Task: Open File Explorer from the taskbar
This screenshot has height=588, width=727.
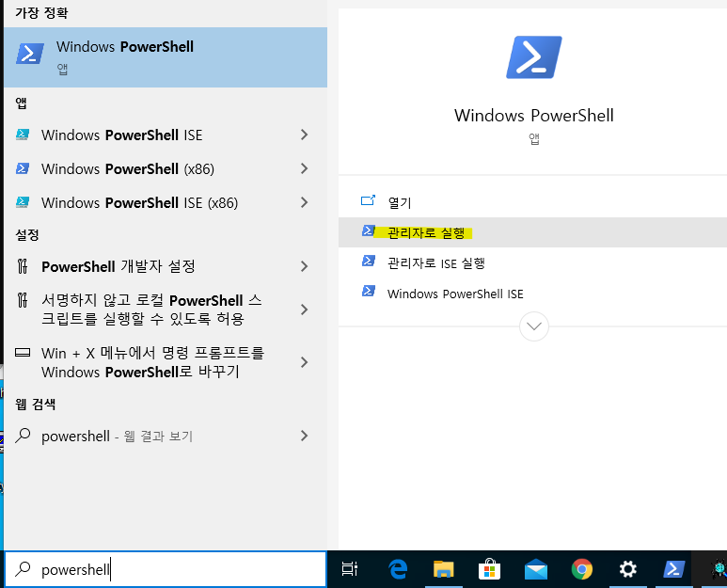Action: [x=444, y=569]
